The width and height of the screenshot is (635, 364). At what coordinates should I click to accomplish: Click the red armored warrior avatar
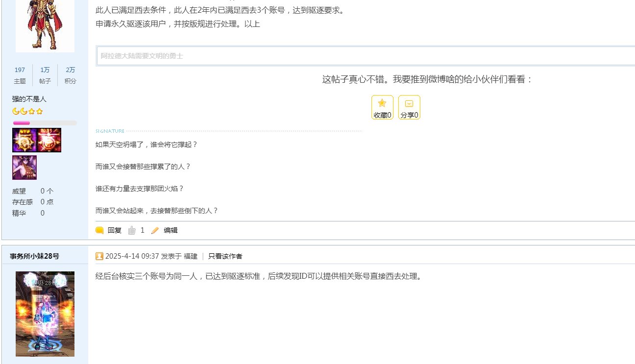(x=45, y=24)
